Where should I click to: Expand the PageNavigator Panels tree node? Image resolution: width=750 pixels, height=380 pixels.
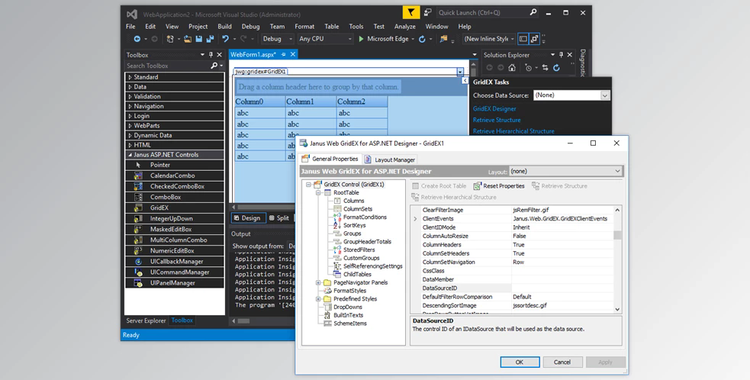[x=318, y=282]
